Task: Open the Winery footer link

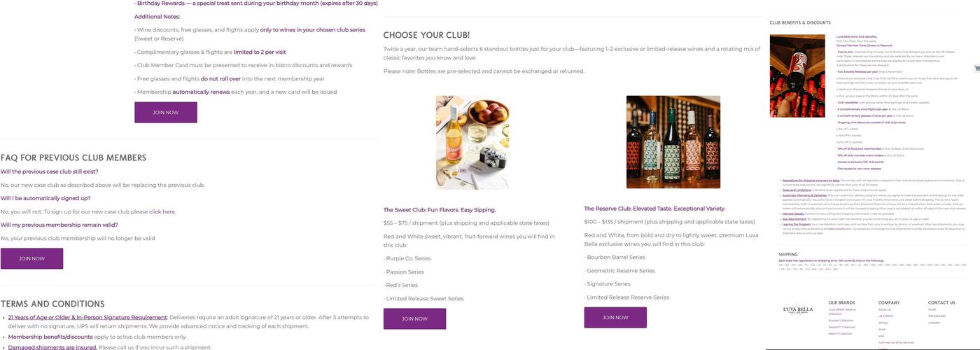Action: [x=884, y=323]
